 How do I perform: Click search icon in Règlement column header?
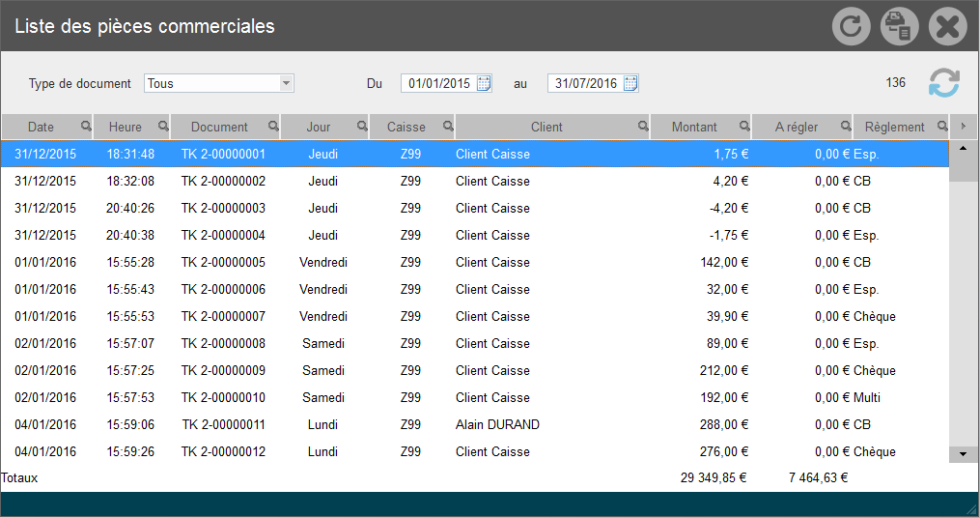(x=942, y=127)
